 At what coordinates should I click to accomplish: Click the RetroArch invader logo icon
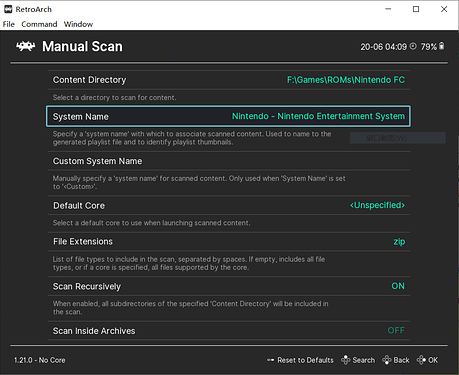(26, 46)
